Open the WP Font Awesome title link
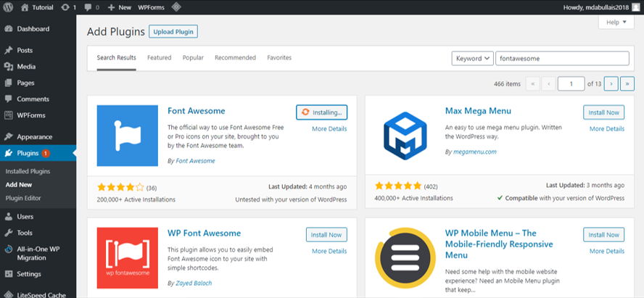This screenshot has height=298, width=644. coord(204,233)
